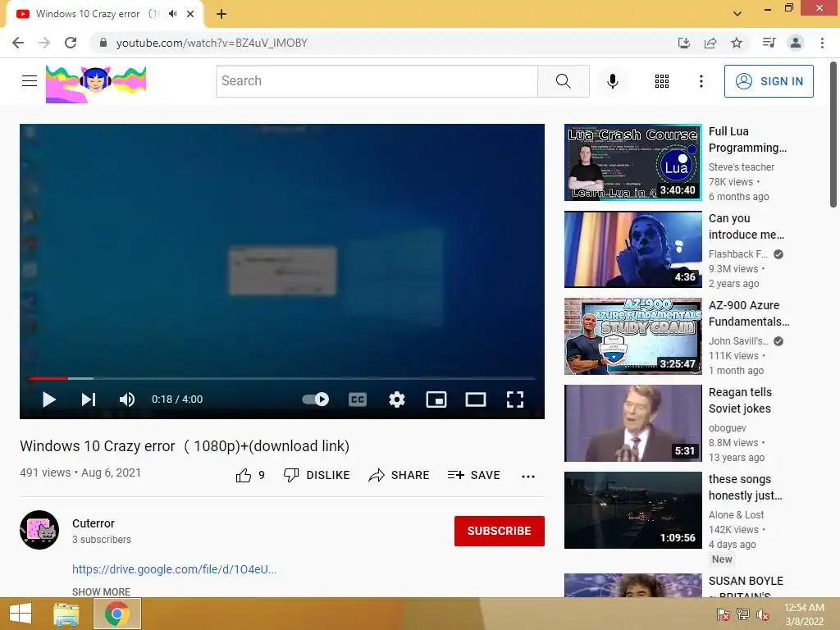840x630 pixels.
Task: Click 'AZ-900 Azure Fundamentals' title
Action: (x=749, y=313)
